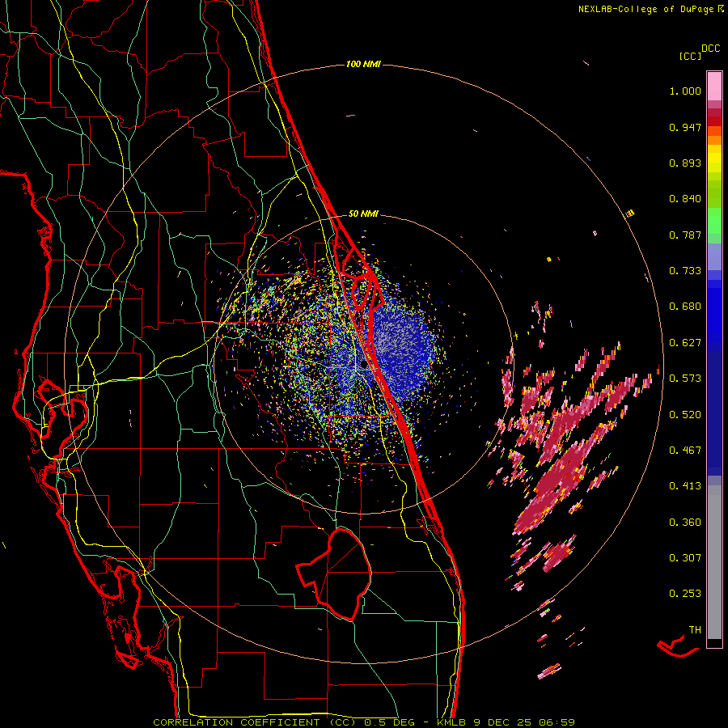Click the 06:59 timestamp in caption
The height and width of the screenshot is (728, 728).
click(557, 722)
